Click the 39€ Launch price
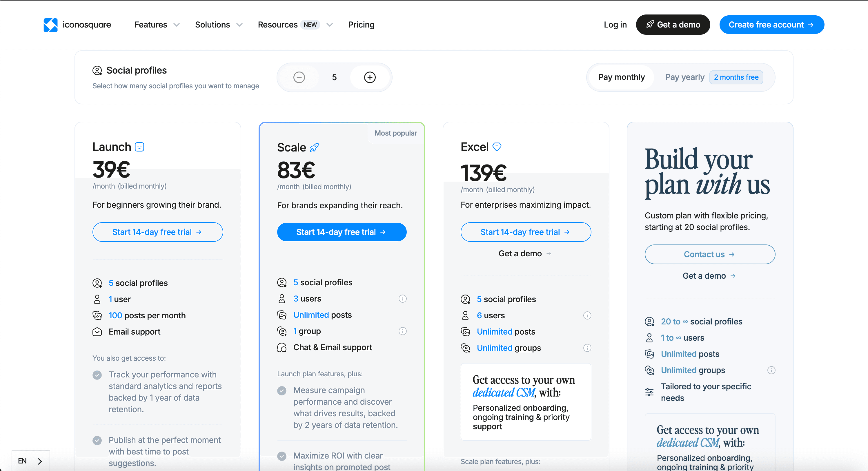Image resolution: width=868 pixels, height=471 pixels. (111, 169)
